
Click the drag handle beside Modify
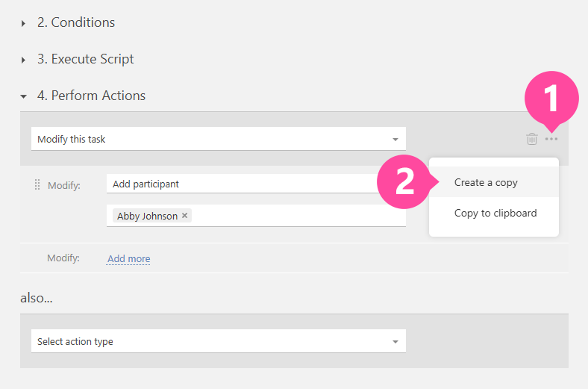point(37,184)
